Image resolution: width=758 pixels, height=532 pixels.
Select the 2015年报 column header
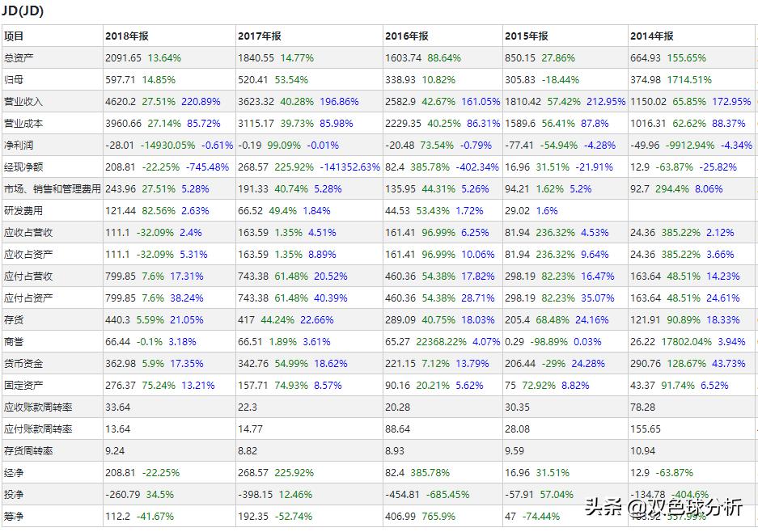527,36
